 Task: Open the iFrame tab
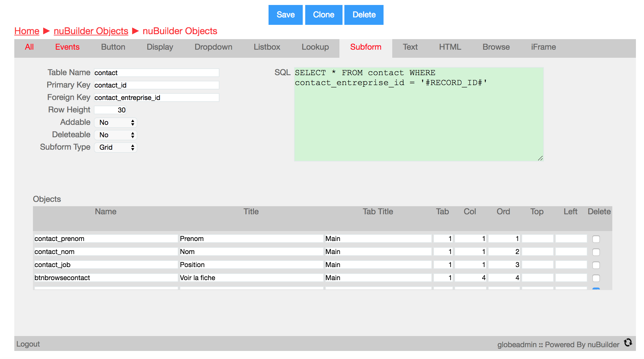coord(544,47)
